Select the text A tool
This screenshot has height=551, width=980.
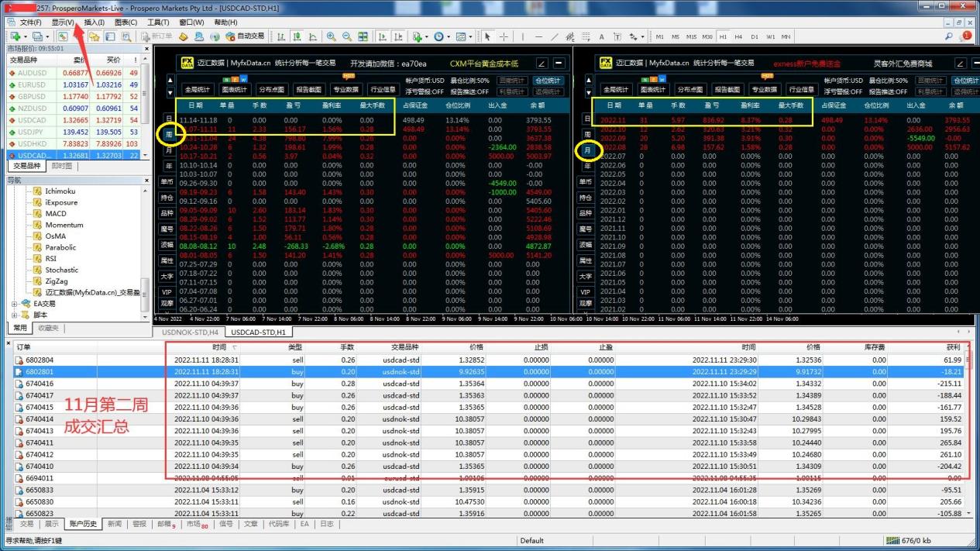tap(602, 36)
